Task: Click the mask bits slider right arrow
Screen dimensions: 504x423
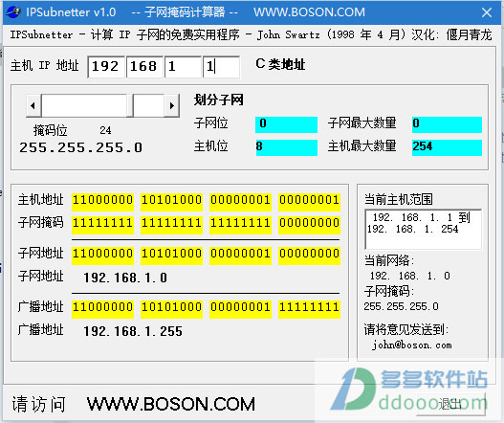Action: pyautogui.click(x=171, y=105)
